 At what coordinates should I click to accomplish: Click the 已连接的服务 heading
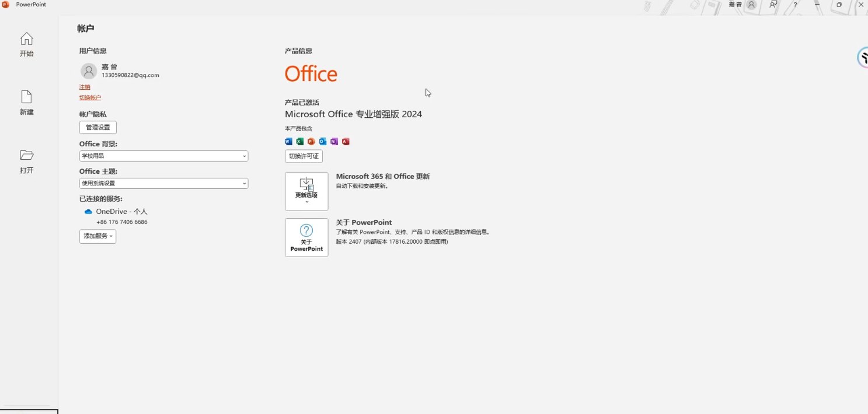[101, 199]
